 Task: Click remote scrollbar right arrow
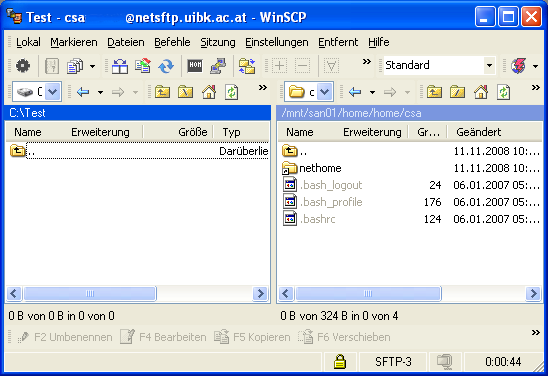coord(533,294)
